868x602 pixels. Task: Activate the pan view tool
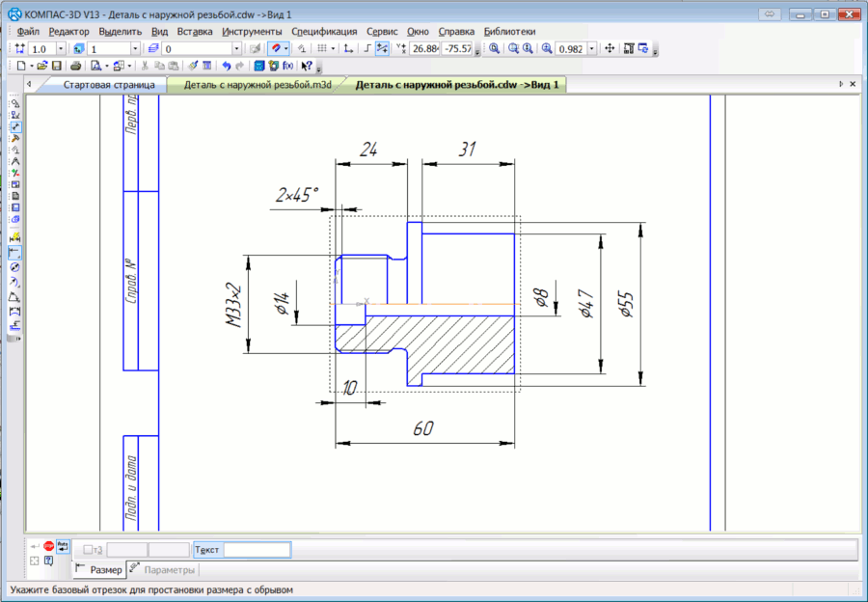coord(610,49)
